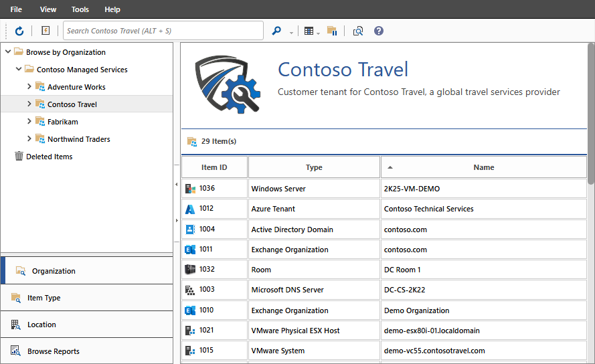595x364 pixels.
Task: Click the right-arrow panel expand handle
Action: pyautogui.click(x=177, y=220)
